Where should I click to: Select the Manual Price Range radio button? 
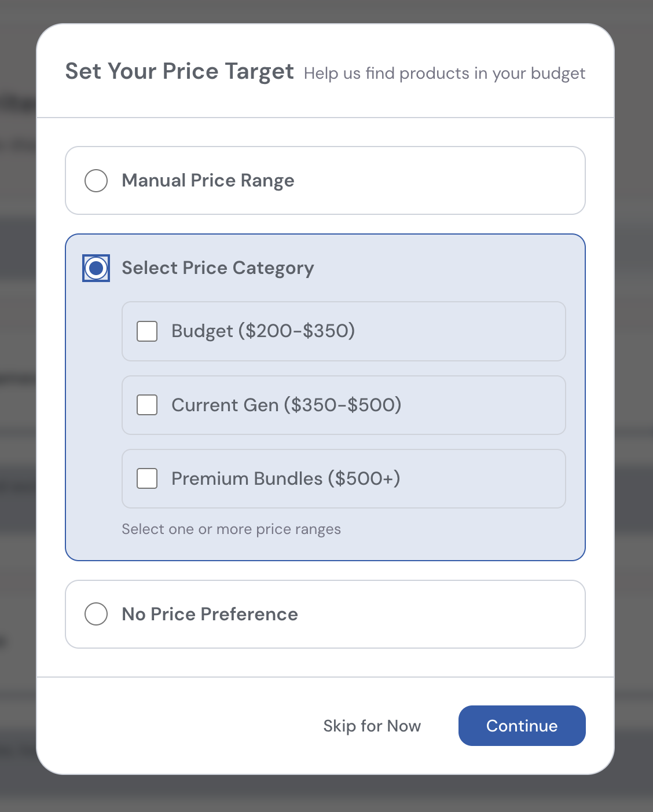coord(96,181)
